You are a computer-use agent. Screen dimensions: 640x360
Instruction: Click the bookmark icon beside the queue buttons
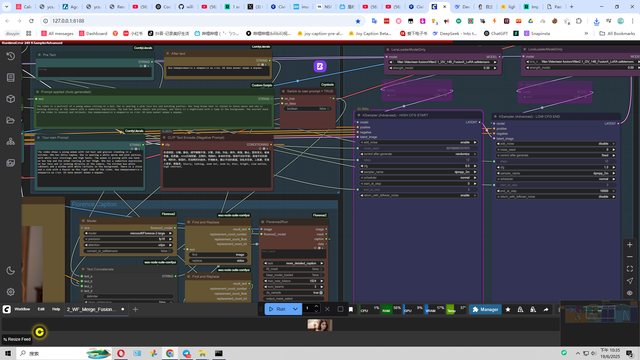point(351,309)
